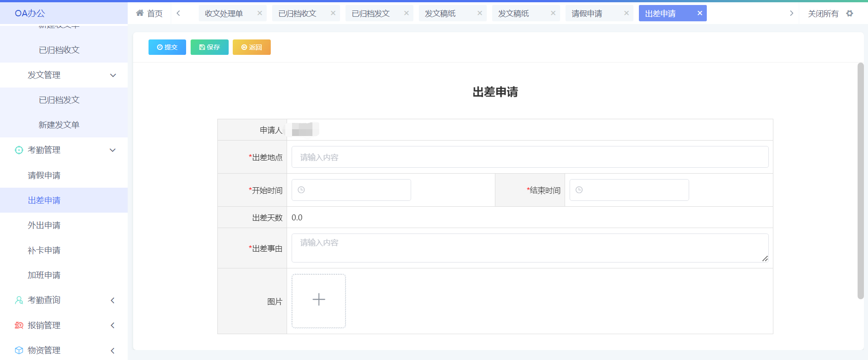Viewport: 868px width, 360px height.
Task: Click the plus icon to upload image
Action: coord(319,300)
